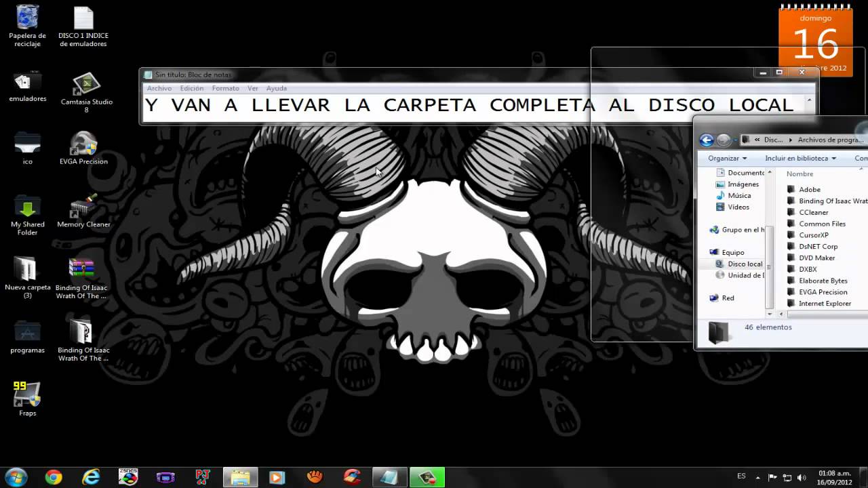The height and width of the screenshot is (488, 868).
Task: Launch Google Chrome from taskbar
Action: tap(54, 477)
